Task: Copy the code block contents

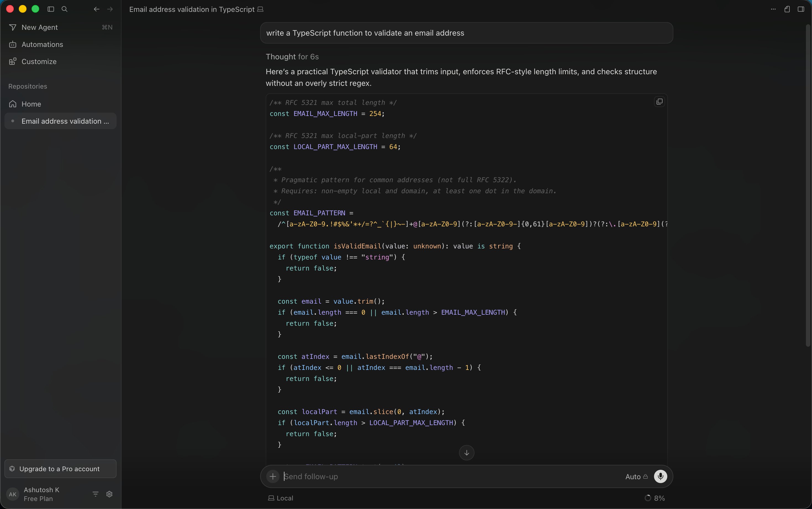Action: 660,102
